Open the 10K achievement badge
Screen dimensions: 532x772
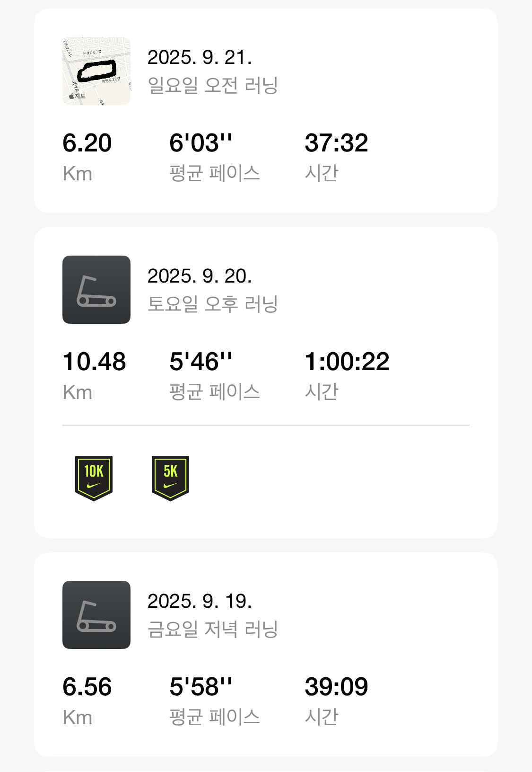click(94, 478)
